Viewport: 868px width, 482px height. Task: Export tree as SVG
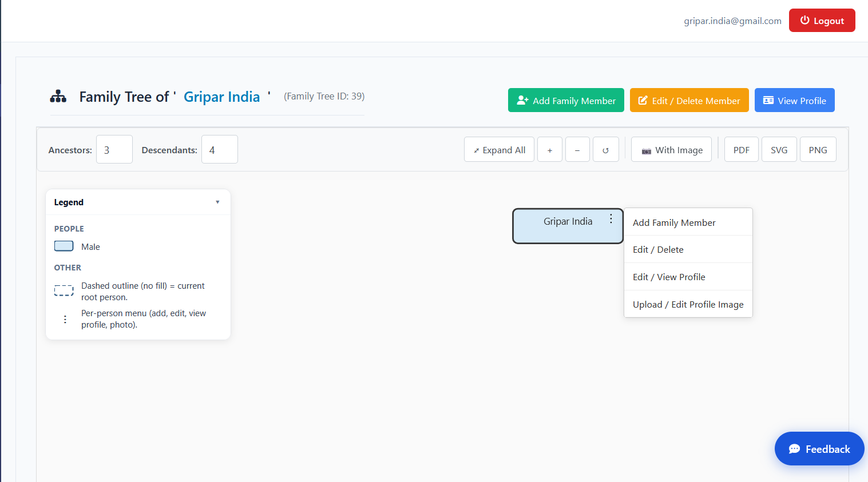click(x=779, y=150)
